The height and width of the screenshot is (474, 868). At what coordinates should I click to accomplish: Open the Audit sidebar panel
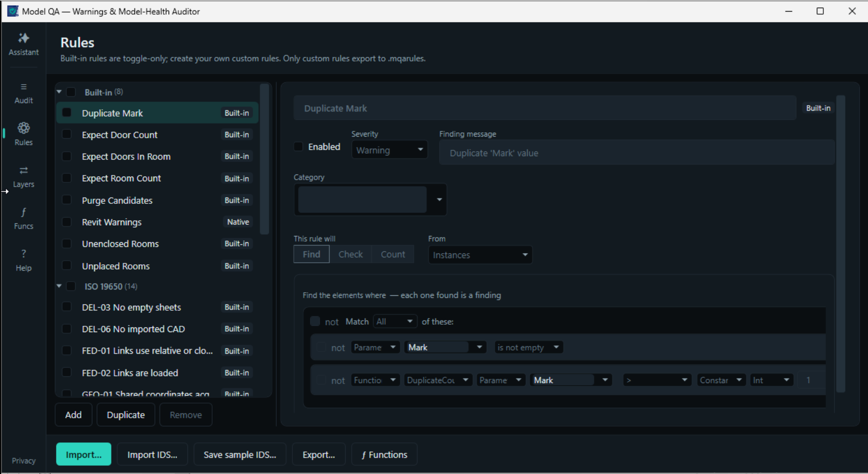tap(24, 93)
